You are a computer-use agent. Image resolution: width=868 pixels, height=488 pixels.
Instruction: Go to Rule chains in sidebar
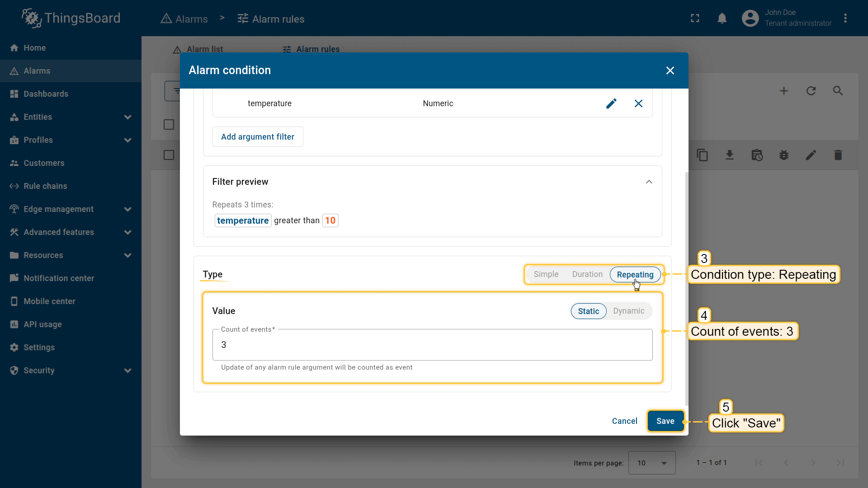click(x=45, y=186)
